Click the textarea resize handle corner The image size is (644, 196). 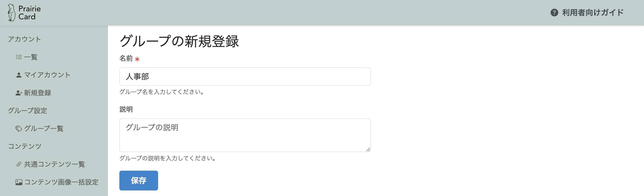point(368,150)
